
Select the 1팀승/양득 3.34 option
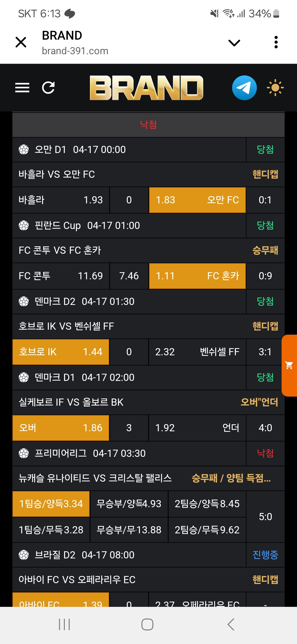(51, 504)
